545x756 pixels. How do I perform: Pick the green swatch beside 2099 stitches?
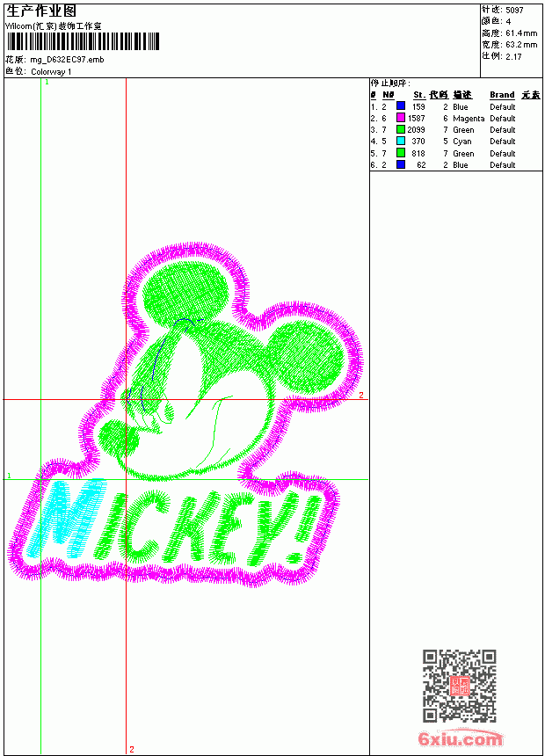[x=400, y=129]
